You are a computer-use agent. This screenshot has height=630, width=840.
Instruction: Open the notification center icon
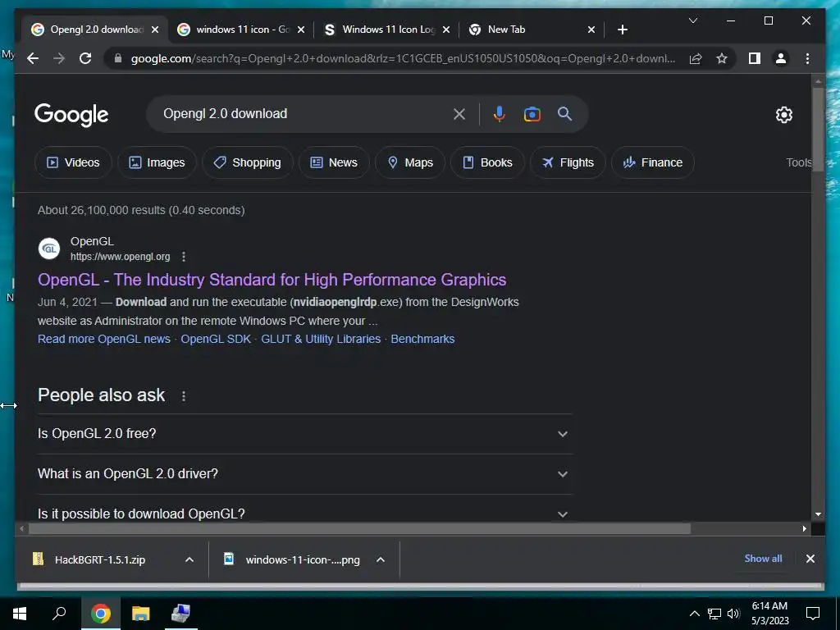(813, 614)
